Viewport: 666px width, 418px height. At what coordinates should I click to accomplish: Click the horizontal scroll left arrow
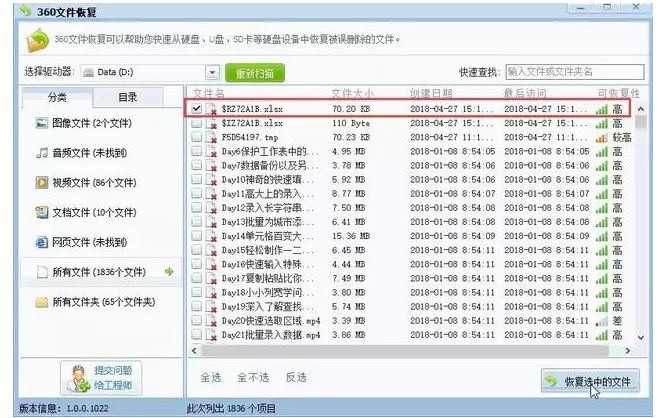(x=194, y=351)
